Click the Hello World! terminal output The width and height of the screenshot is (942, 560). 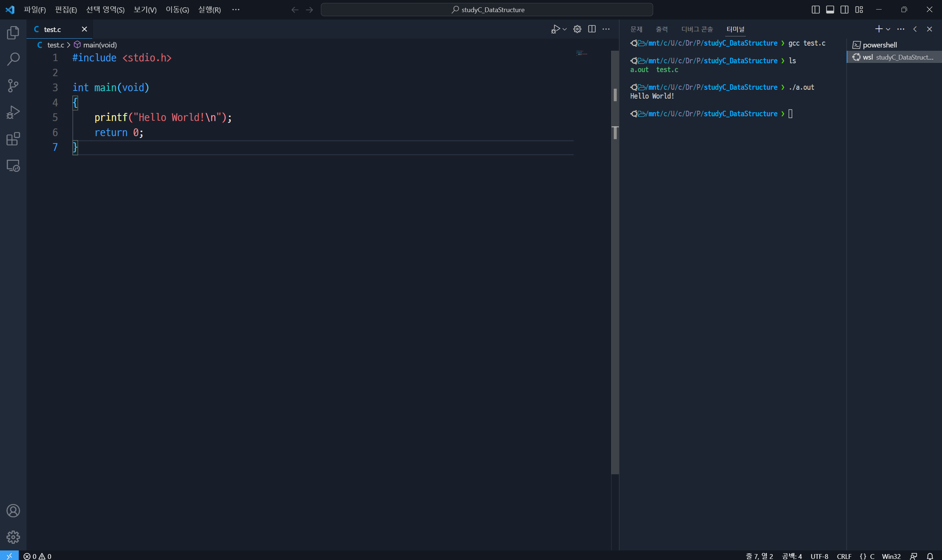pyautogui.click(x=652, y=96)
